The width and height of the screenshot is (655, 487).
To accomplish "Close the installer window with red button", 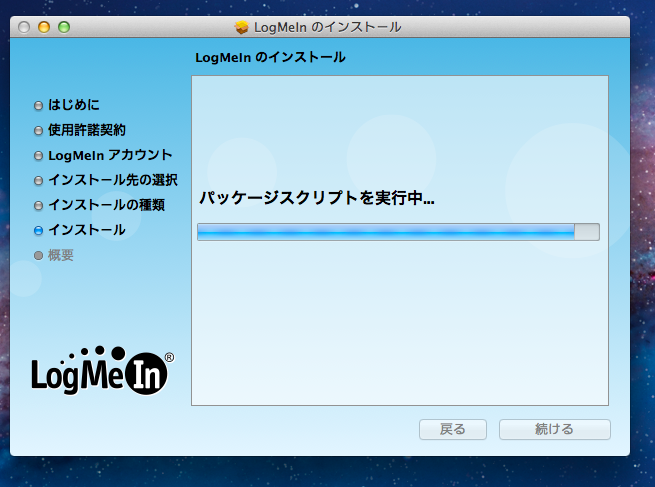I will (x=24, y=28).
